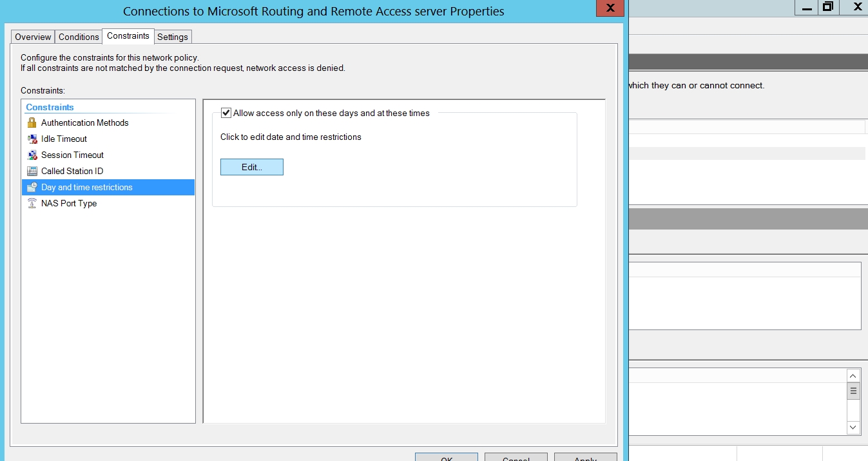Click the Authentication Methods padlock icon

(x=32, y=123)
